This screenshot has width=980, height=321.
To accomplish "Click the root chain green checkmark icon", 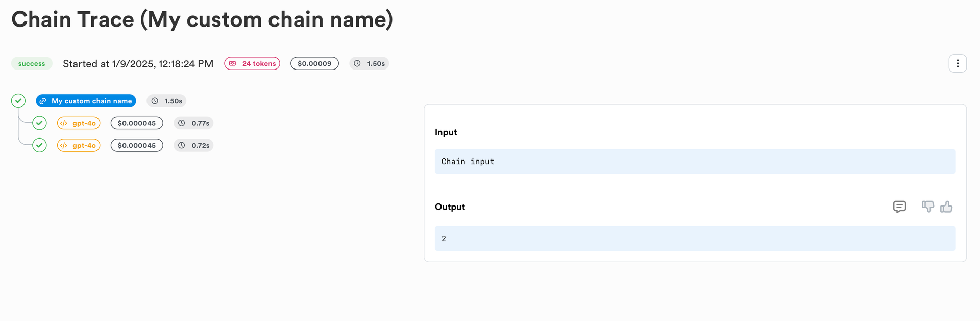I will pos(18,101).
